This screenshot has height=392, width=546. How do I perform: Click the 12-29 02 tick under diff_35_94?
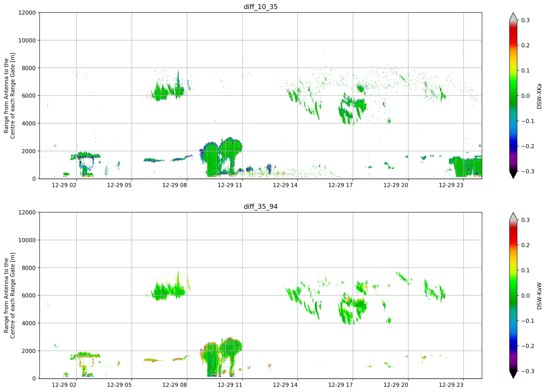[x=64, y=385]
